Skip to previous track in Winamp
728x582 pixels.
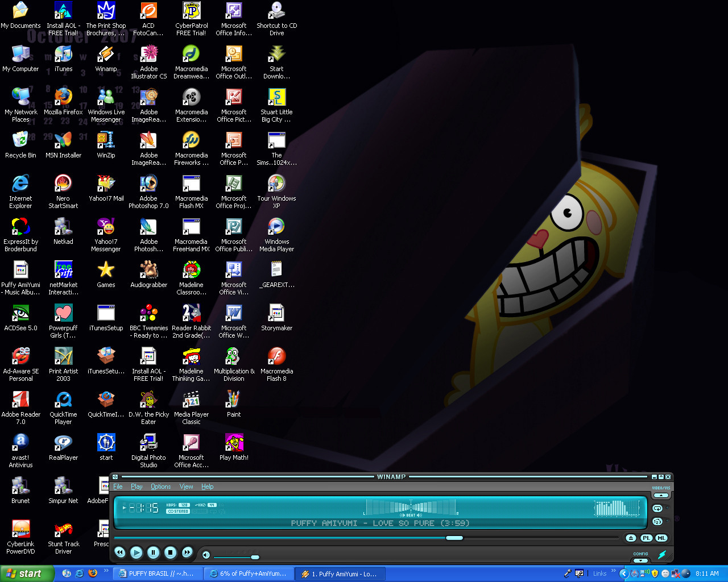pos(119,552)
